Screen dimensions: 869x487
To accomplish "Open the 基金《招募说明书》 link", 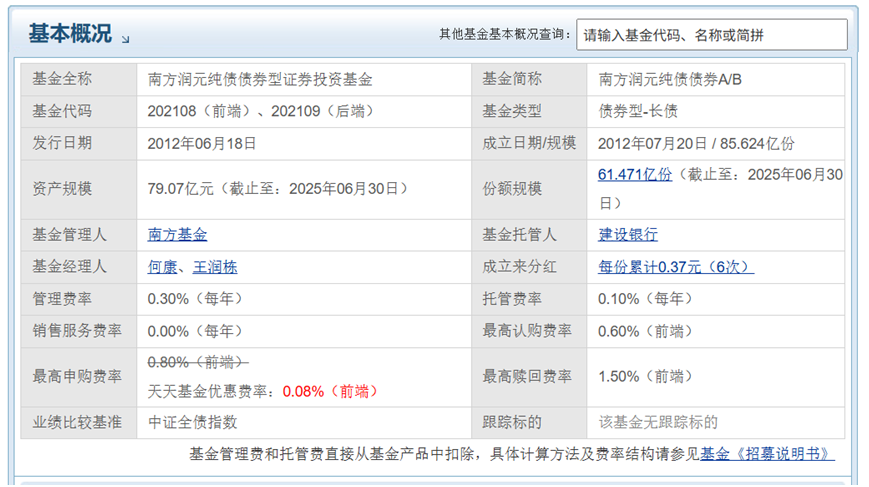I will tap(767, 454).
